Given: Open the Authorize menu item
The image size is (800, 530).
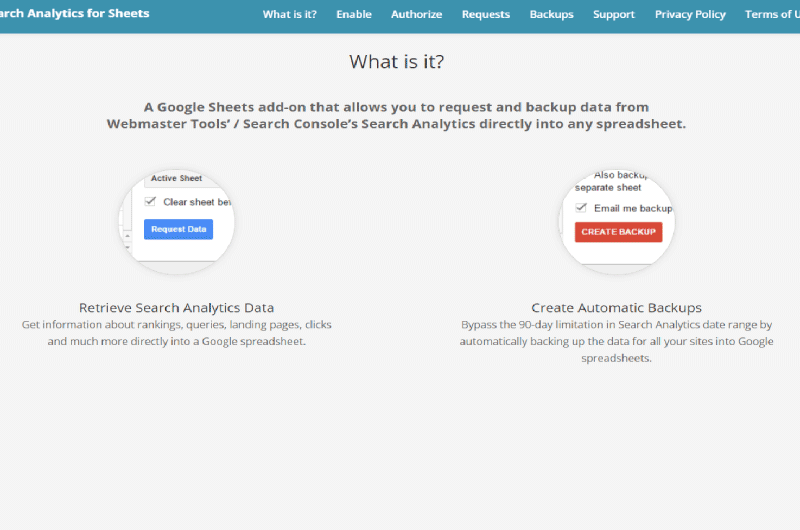Looking at the screenshot, I should point(416,14).
